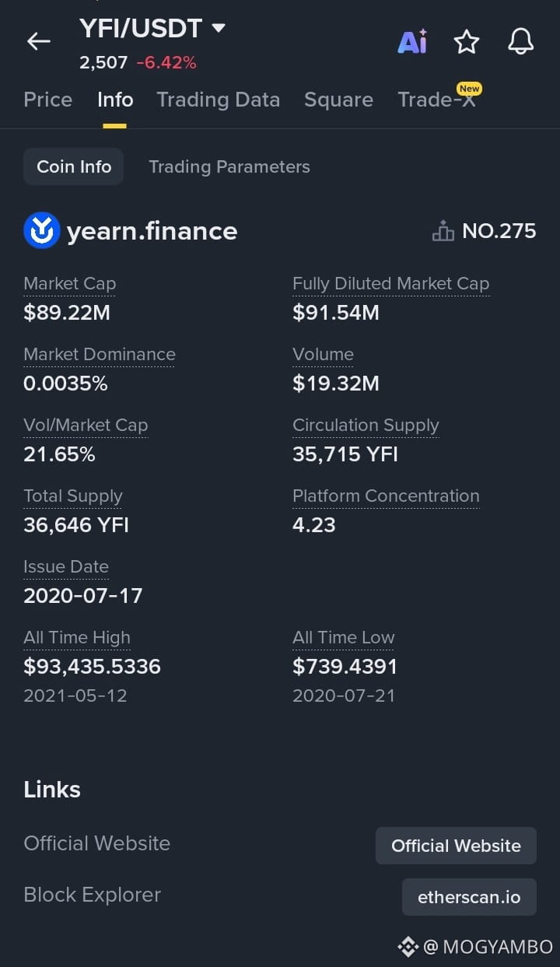Open the etherscan.io block explorer
This screenshot has height=967, width=560.
469,897
